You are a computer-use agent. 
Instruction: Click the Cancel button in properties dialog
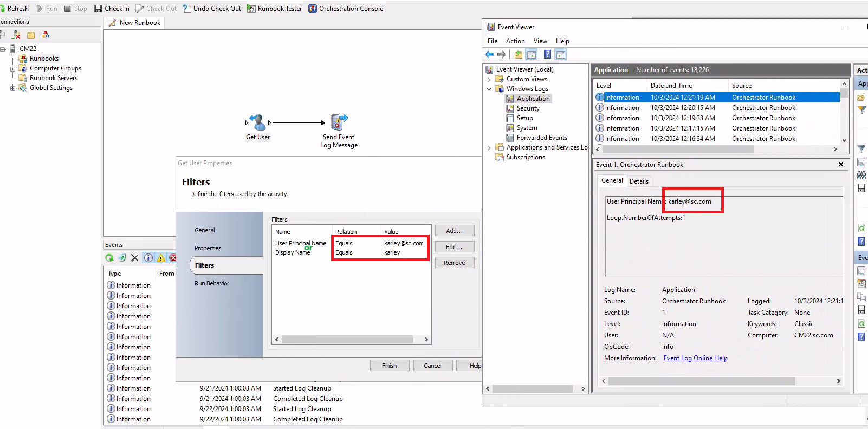click(432, 366)
